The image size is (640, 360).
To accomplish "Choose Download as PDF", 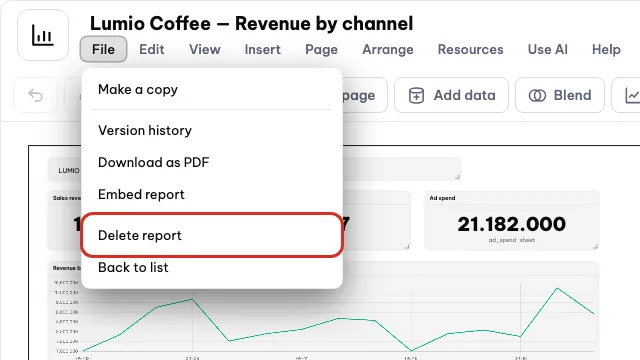I will click(x=212, y=162).
